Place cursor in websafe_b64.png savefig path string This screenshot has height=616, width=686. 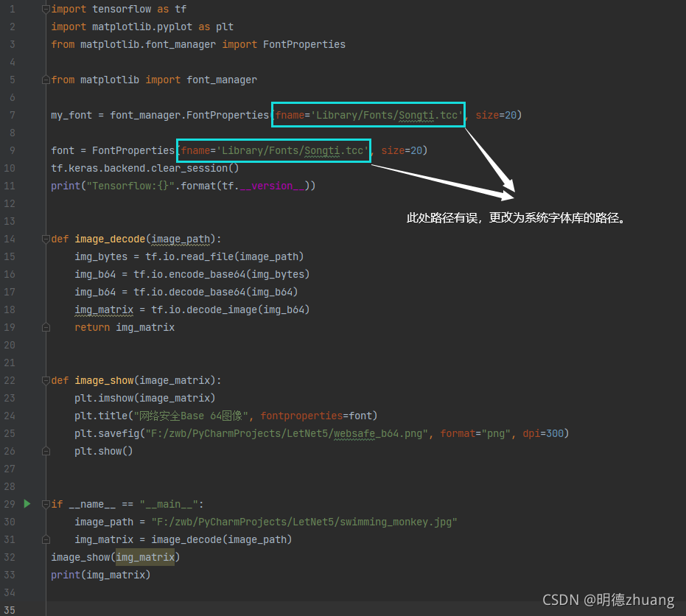286,433
